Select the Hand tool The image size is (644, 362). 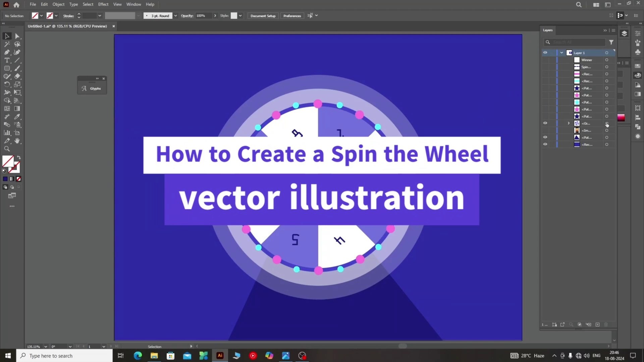pos(17,141)
